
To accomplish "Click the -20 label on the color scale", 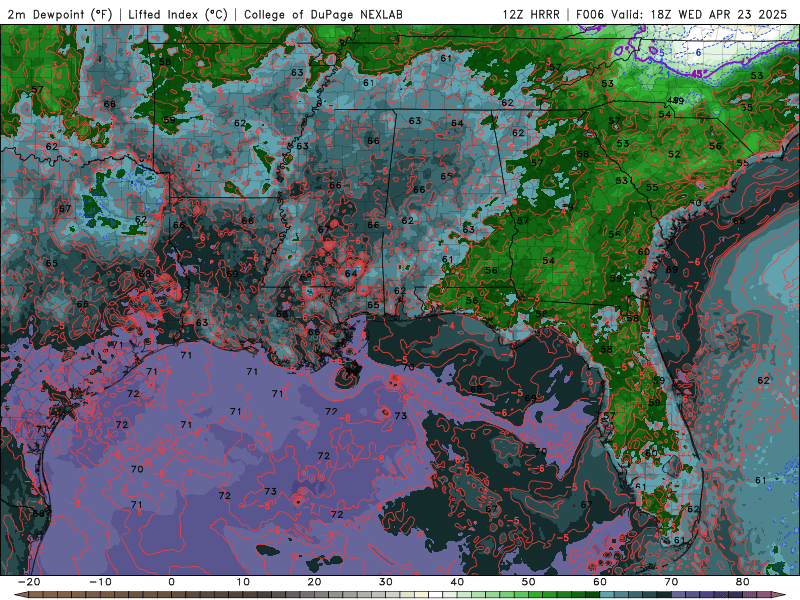I will (x=29, y=582).
